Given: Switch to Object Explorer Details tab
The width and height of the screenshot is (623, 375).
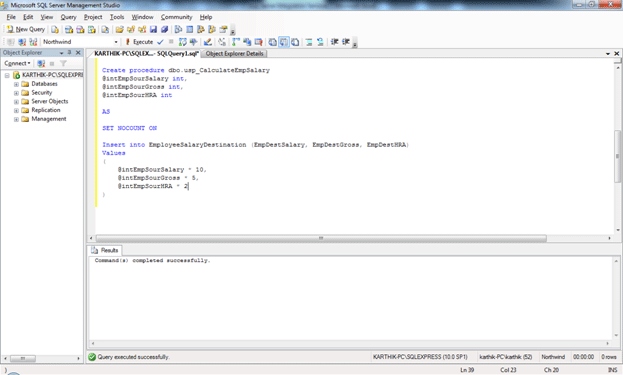Looking at the screenshot, I should point(234,54).
